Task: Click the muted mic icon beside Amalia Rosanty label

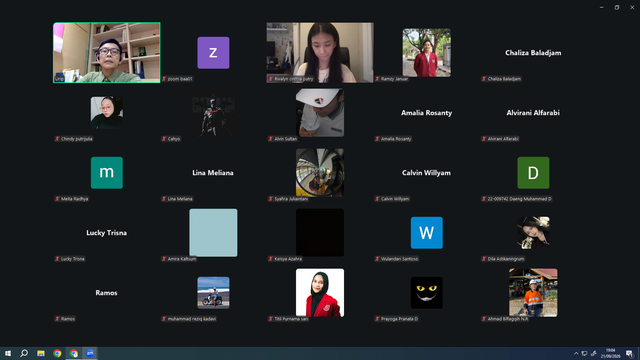Action: (378, 139)
